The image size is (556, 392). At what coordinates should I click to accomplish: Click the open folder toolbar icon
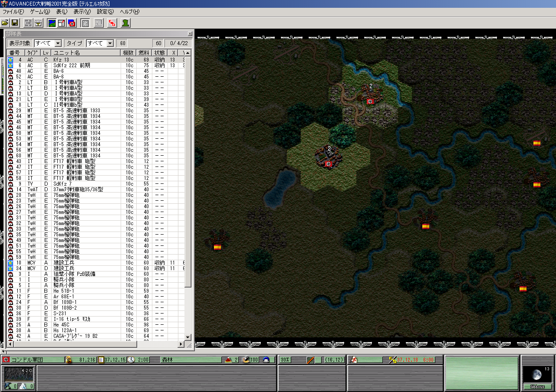point(5,23)
